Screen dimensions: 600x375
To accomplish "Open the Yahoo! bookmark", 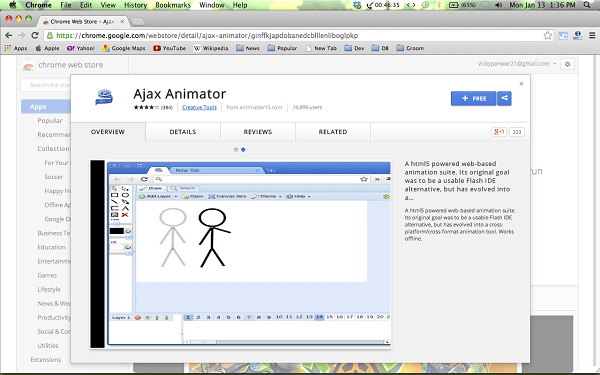I will click(x=80, y=48).
